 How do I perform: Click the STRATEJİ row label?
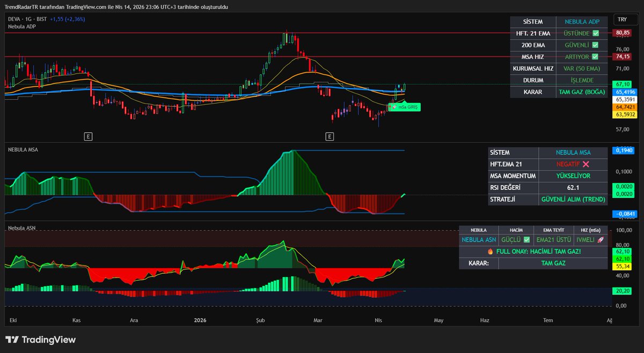(513, 199)
